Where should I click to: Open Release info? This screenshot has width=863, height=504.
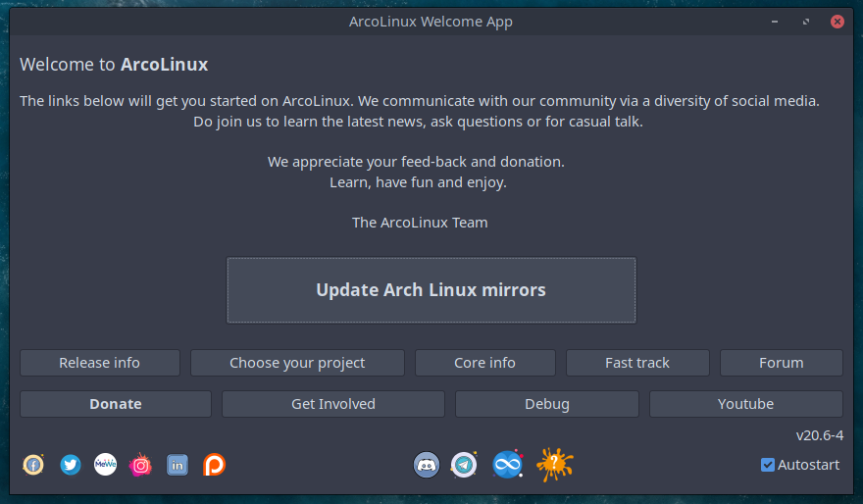(x=100, y=363)
